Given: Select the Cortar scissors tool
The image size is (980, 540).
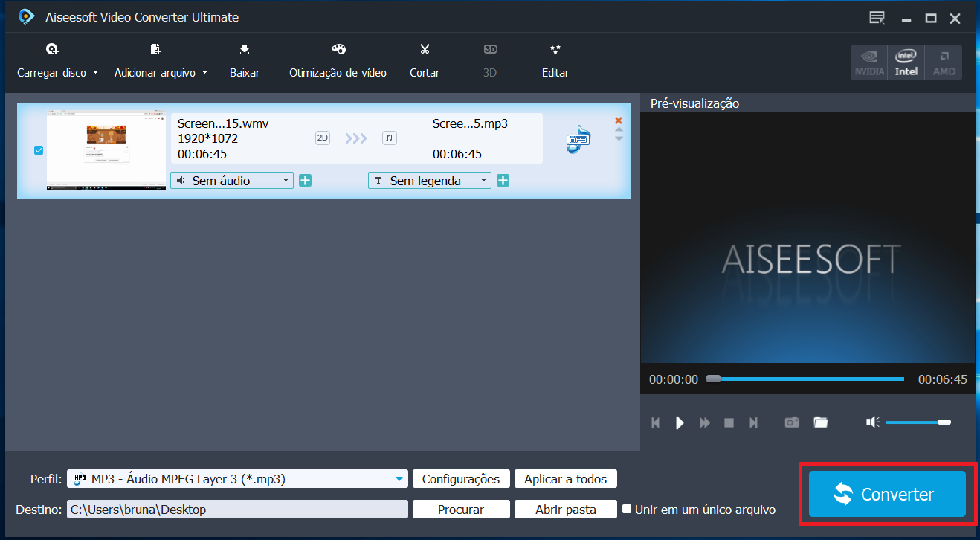Looking at the screenshot, I should coord(425,50).
